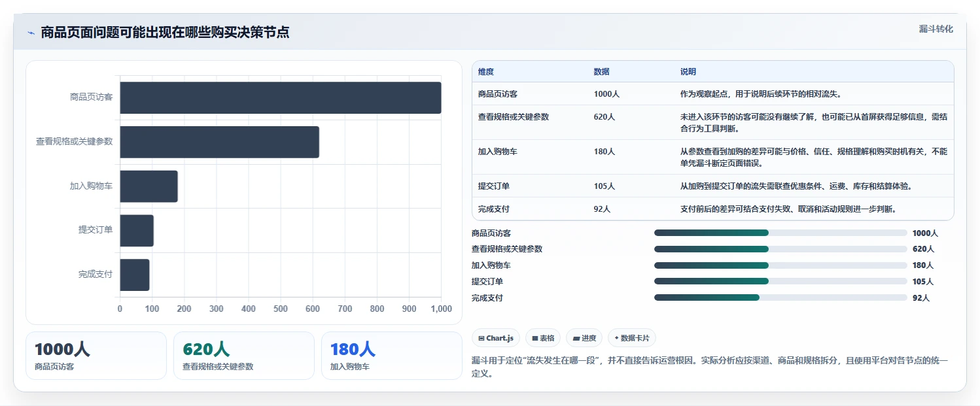Click the 查看规格或关键参数 progress bar showing 620人
980x406 pixels.
tap(780, 249)
